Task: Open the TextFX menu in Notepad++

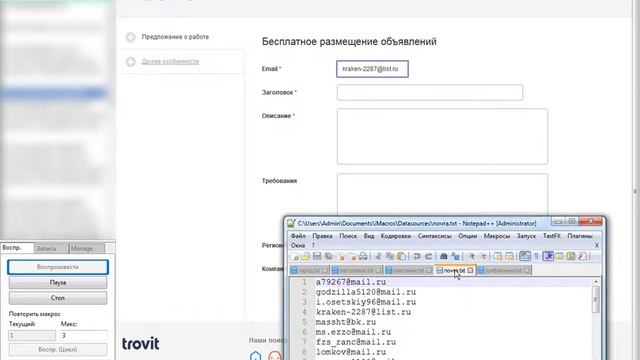Action: click(551, 236)
